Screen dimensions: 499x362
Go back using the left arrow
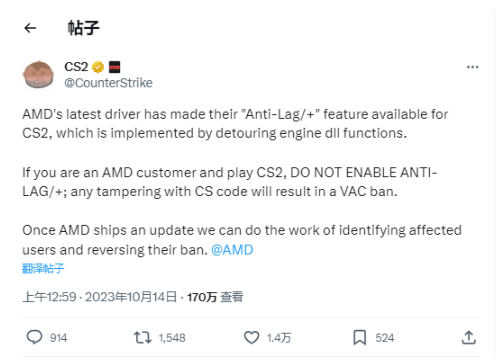tap(30, 28)
